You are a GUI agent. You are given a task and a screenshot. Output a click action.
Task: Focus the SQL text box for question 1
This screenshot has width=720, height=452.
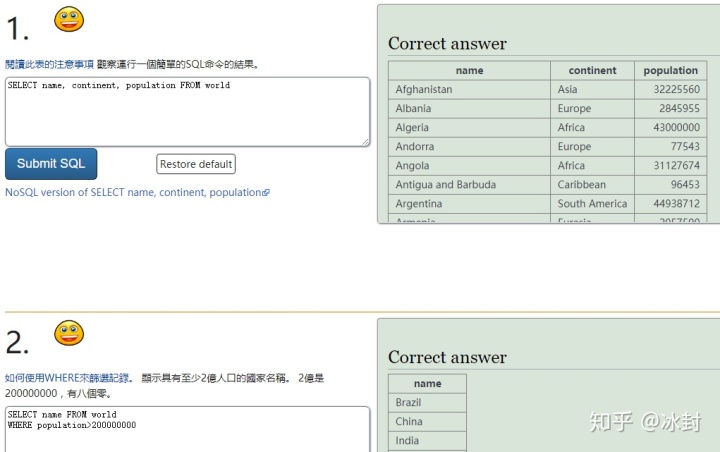click(187, 112)
